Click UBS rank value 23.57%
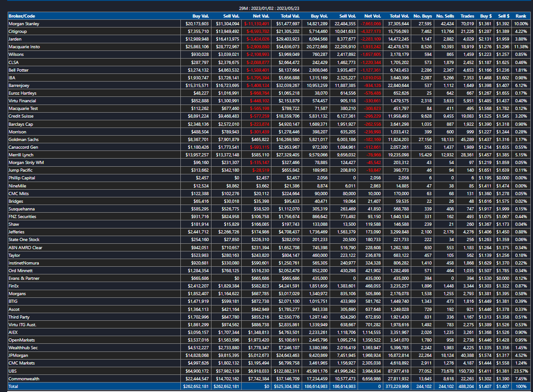The height and width of the screenshot is (392, 533). coord(521,371)
